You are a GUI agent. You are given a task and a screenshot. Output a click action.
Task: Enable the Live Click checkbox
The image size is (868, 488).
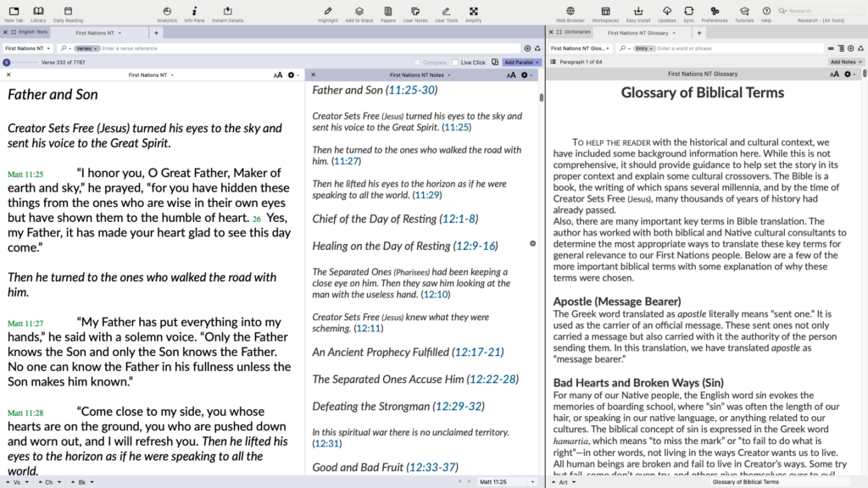[455, 63]
